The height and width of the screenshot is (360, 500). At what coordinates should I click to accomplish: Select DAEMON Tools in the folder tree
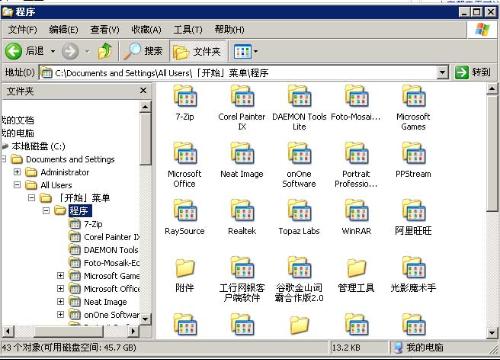pyautogui.click(x=111, y=250)
